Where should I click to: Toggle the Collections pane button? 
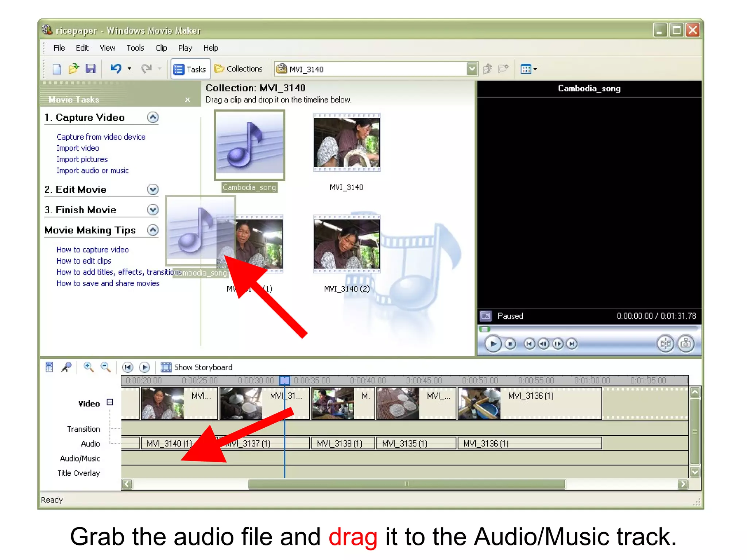coord(239,69)
